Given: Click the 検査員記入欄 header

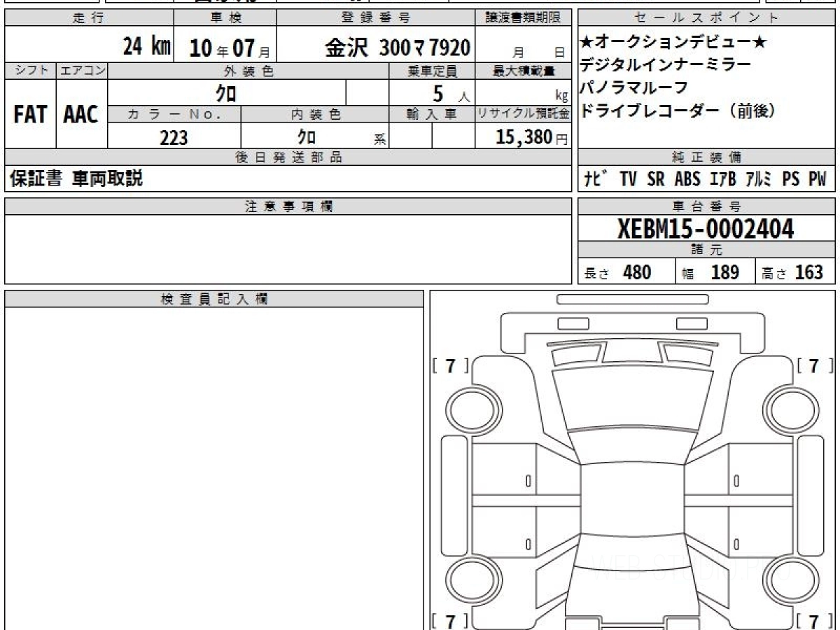Looking at the screenshot, I should (214, 299).
